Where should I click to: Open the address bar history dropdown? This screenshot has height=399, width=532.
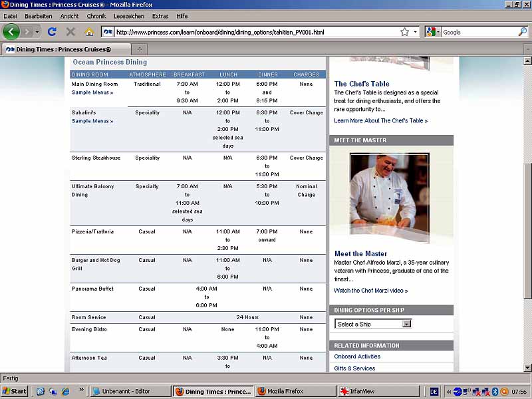[x=415, y=32]
